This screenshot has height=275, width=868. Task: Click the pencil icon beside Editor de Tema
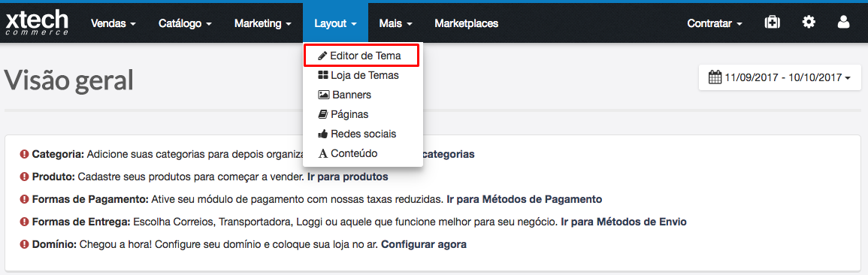322,56
